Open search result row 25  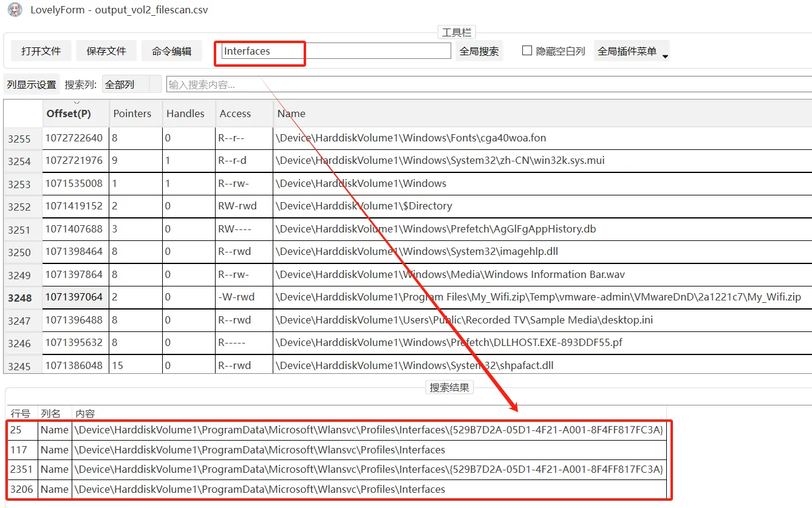(x=338, y=430)
